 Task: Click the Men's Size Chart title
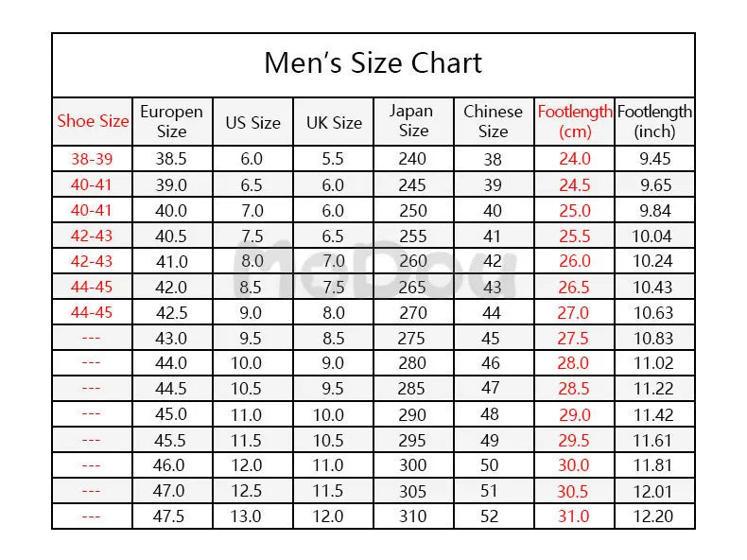tap(373, 63)
